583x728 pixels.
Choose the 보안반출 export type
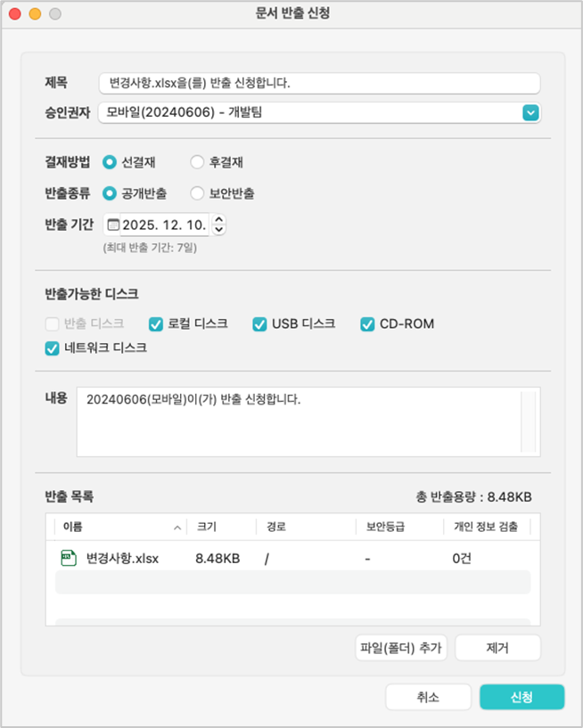[x=197, y=193]
